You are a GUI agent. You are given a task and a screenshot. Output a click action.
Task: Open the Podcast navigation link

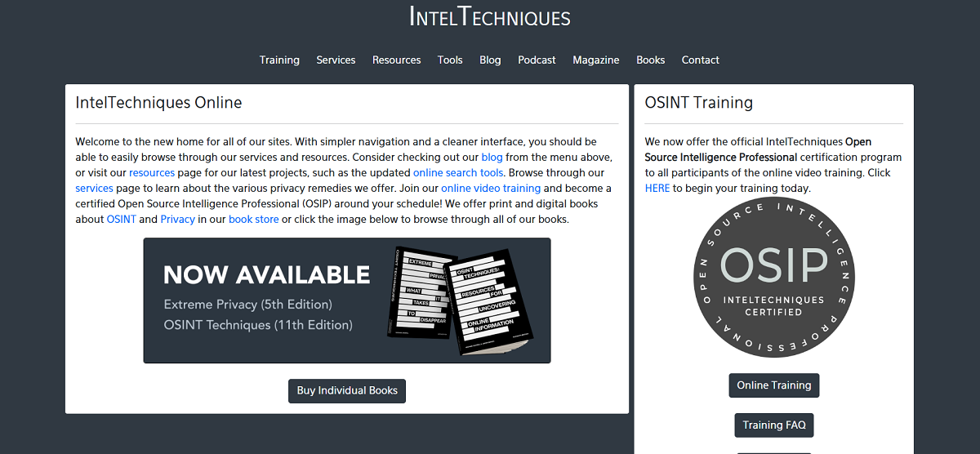(x=537, y=60)
